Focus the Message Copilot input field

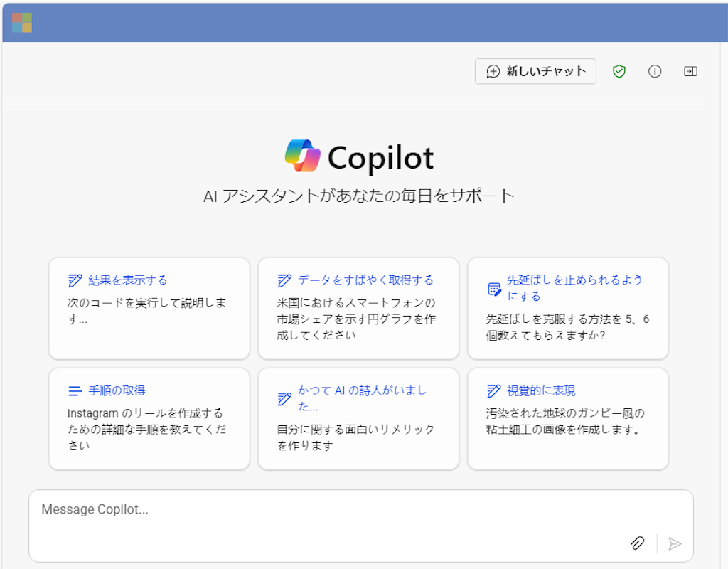pos(360,526)
